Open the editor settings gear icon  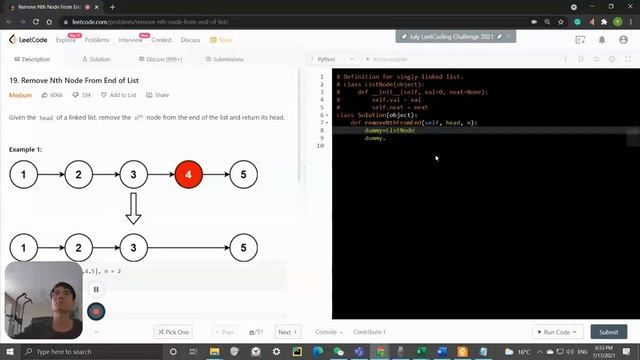point(612,59)
